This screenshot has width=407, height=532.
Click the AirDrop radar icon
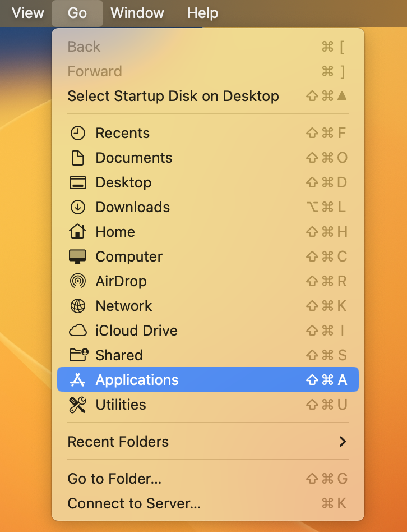click(77, 281)
